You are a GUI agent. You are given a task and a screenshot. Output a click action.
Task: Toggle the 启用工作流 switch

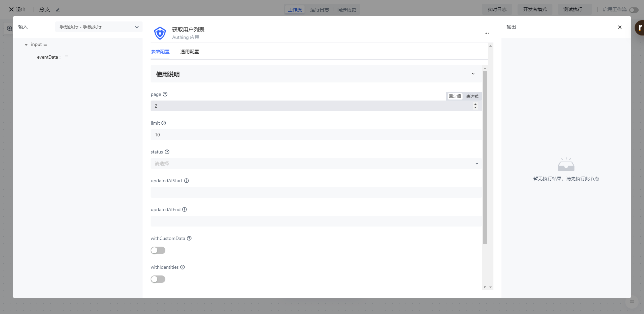tap(634, 10)
